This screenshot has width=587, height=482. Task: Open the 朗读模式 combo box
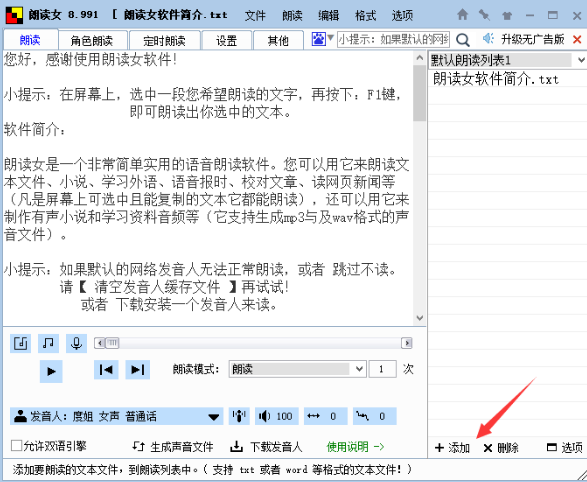pos(297,369)
